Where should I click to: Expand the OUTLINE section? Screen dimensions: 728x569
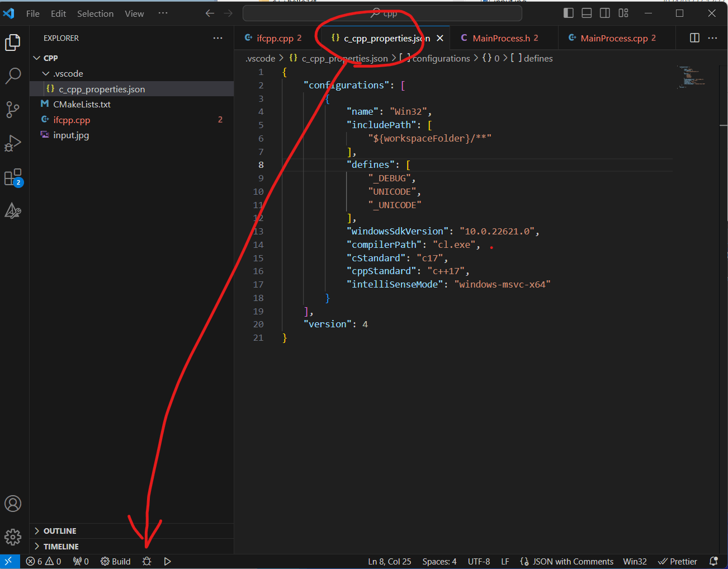[131, 531]
